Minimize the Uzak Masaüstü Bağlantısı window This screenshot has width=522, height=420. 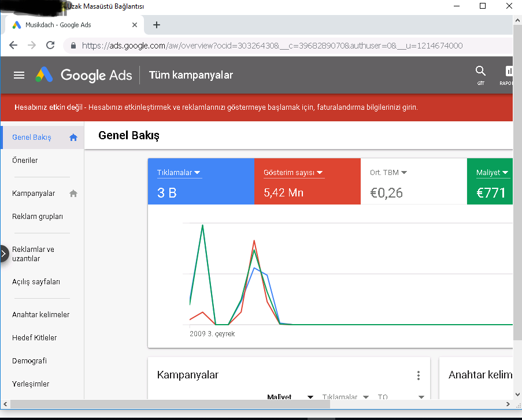(x=457, y=6)
